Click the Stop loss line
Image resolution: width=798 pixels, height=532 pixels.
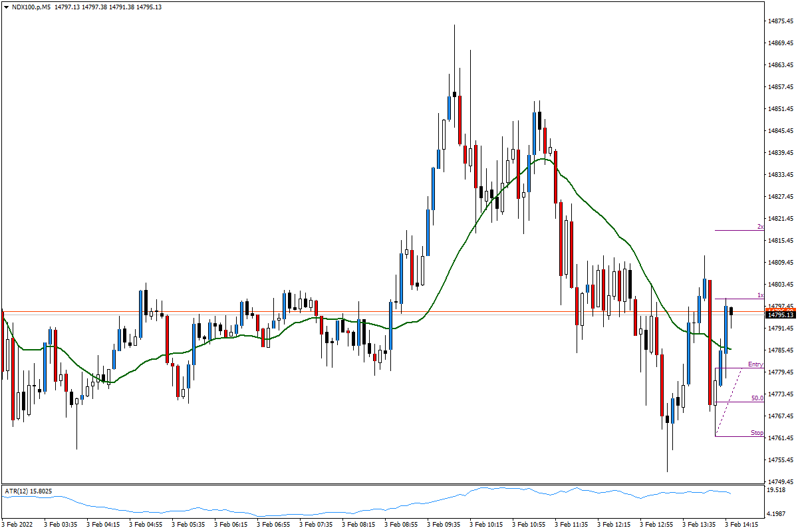(731, 436)
